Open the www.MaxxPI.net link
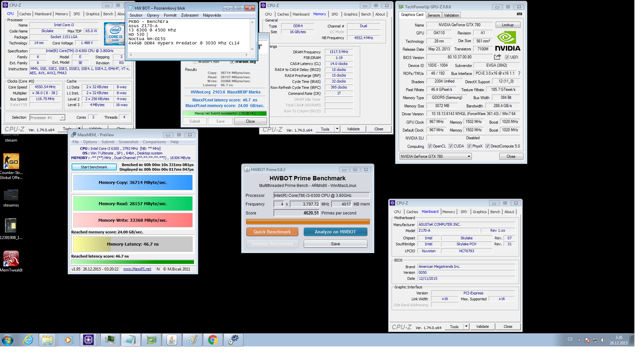This screenshot has width=644, height=358. pyautogui.click(x=137, y=269)
